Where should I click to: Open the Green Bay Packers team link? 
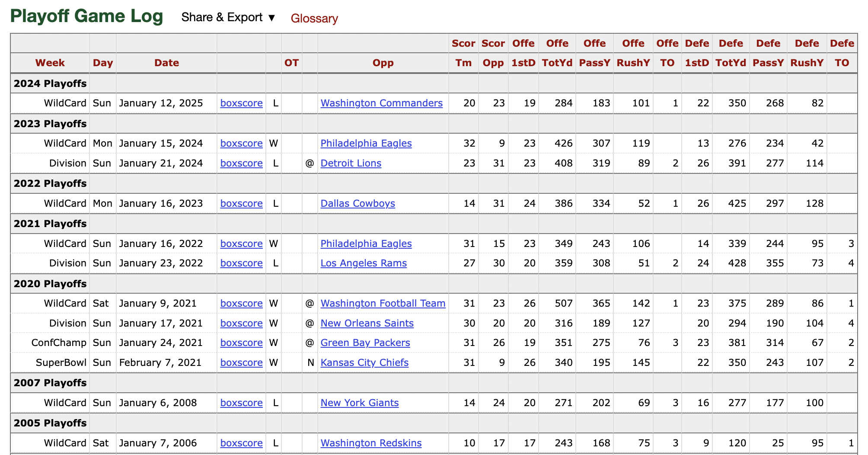pyautogui.click(x=365, y=343)
